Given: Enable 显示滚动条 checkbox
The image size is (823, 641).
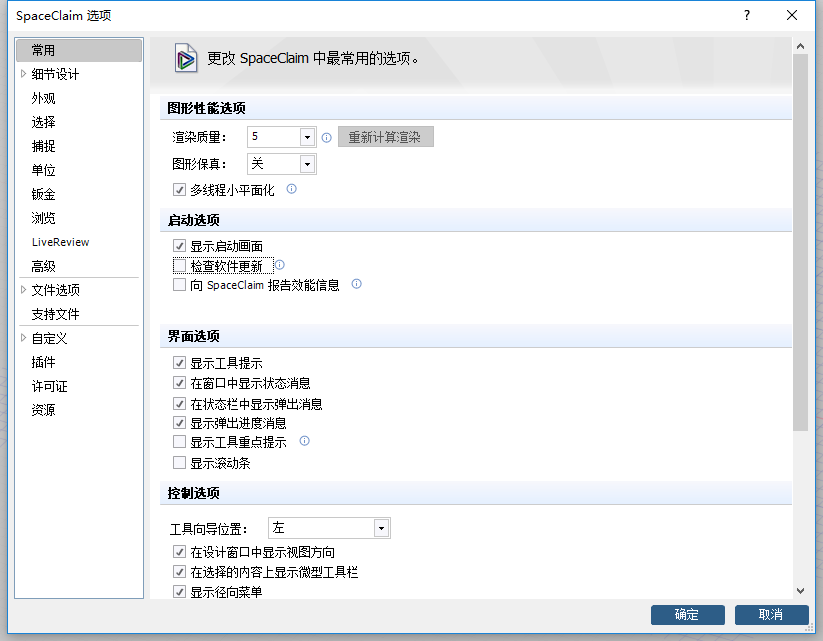Looking at the screenshot, I should (x=180, y=463).
